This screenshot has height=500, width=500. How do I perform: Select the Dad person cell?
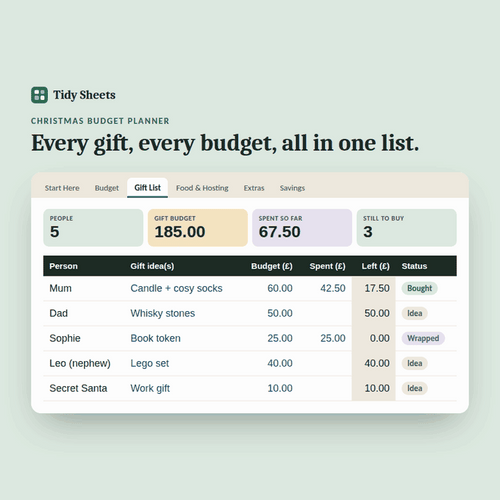tap(58, 313)
